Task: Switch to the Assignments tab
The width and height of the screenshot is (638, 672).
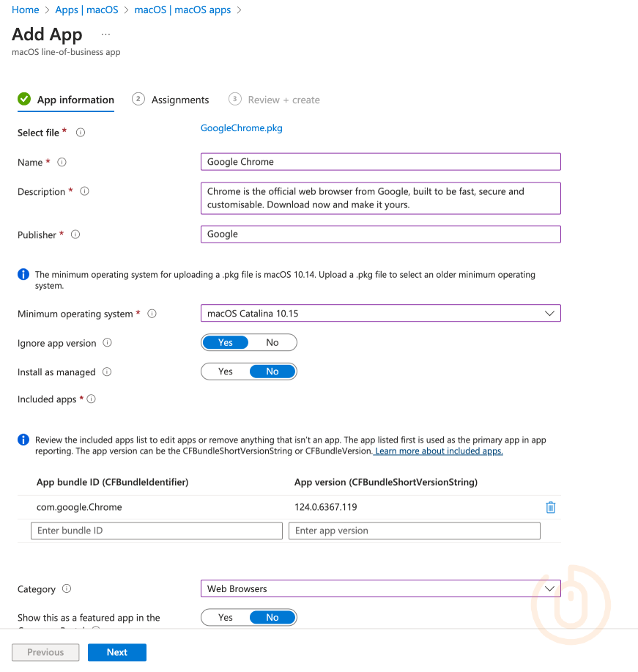Action: pyautogui.click(x=179, y=100)
